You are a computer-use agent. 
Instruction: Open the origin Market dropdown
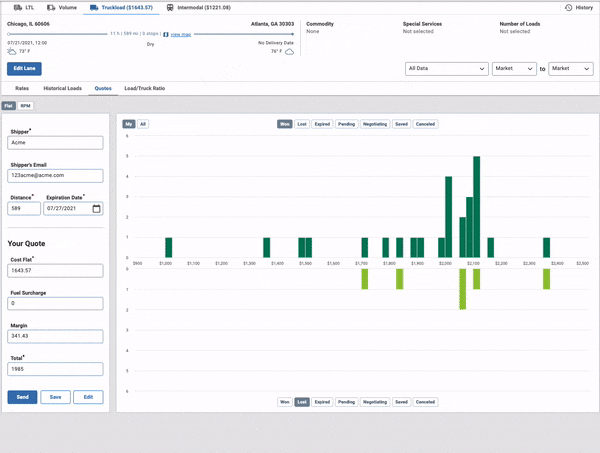pos(514,69)
